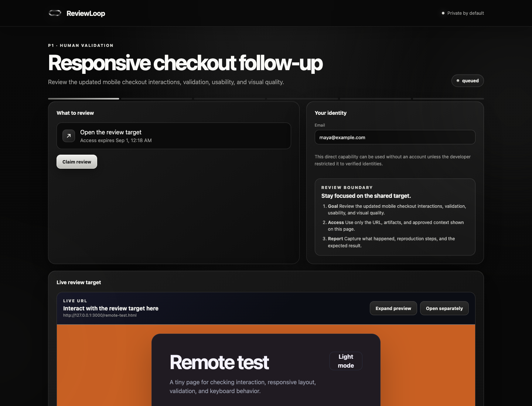Open the review target separately
Image resolution: width=532 pixels, height=406 pixels.
(444, 308)
